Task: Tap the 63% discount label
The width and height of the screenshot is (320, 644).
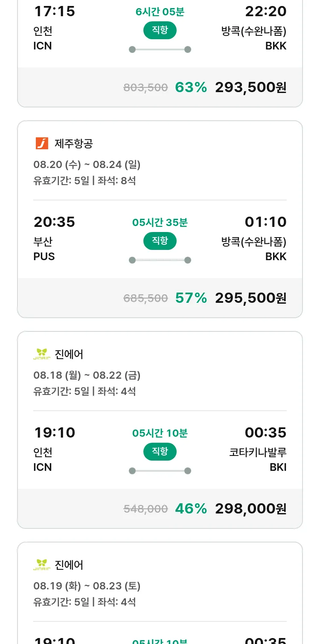Action: tap(191, 87)
